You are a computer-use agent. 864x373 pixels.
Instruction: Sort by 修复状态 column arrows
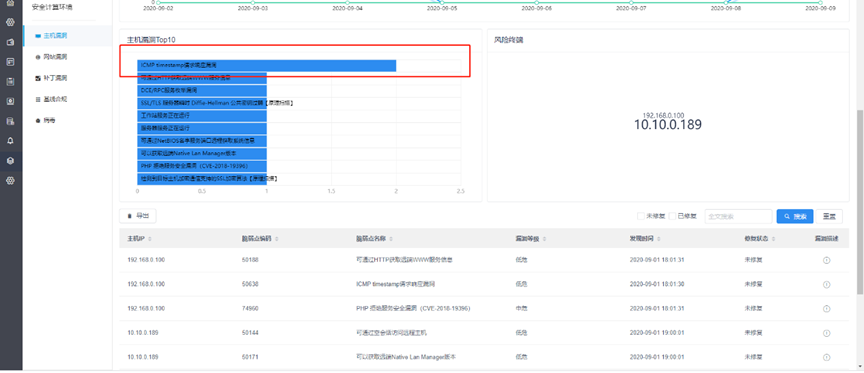pos(773,239)
